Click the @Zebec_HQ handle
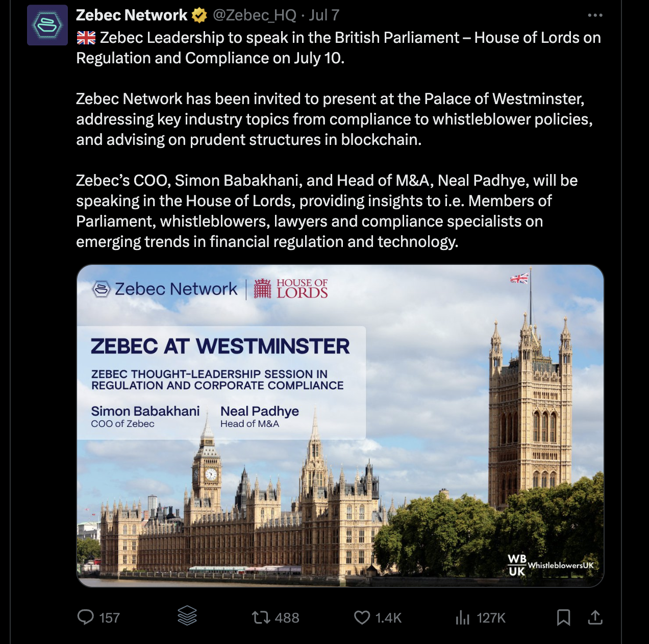This screenshot has height=644, width=649. [x=254, y=15]
